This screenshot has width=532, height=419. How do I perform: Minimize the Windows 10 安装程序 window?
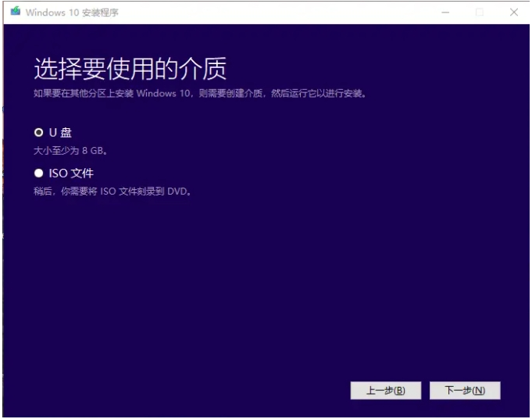pos(445,13)
